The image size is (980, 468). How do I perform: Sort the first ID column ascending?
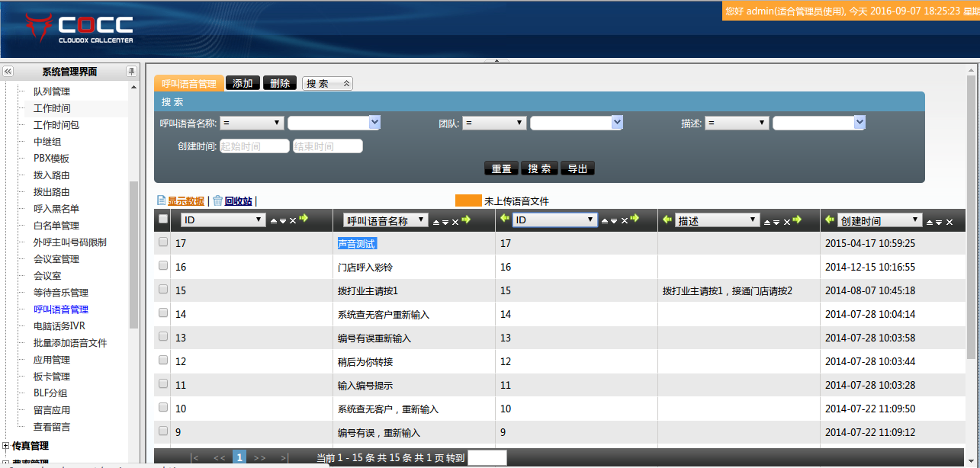(274, 221)
